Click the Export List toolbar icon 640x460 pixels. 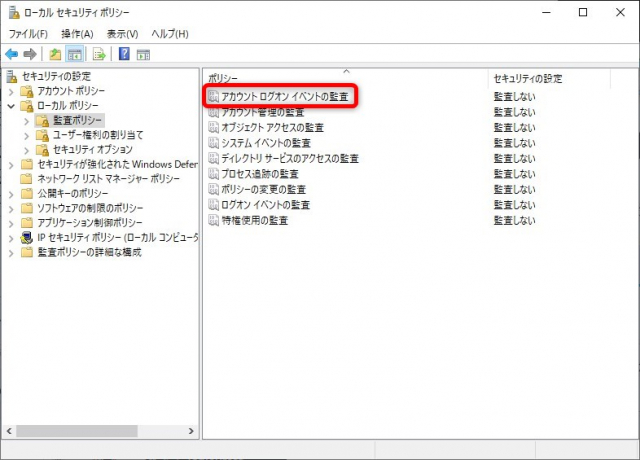tap(99, 54)
